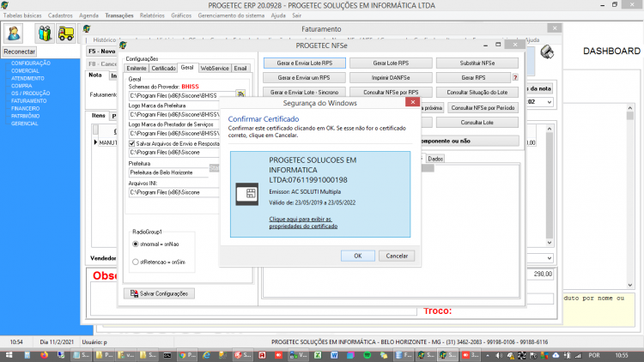This screenshot has height=362, width=644.
Task: Open folder browse icon beside Schemas path
Action: (240, 94)
